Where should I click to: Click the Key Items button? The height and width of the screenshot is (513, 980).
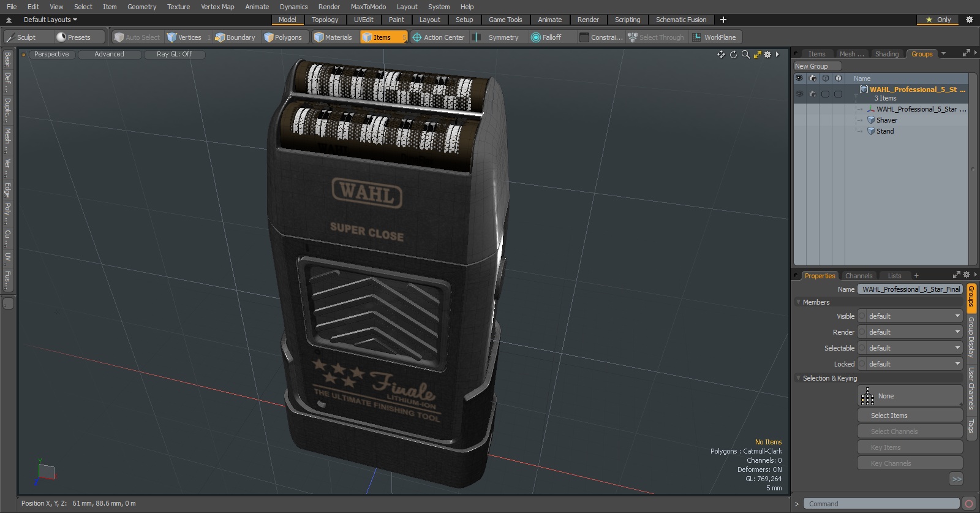[910, 447]
